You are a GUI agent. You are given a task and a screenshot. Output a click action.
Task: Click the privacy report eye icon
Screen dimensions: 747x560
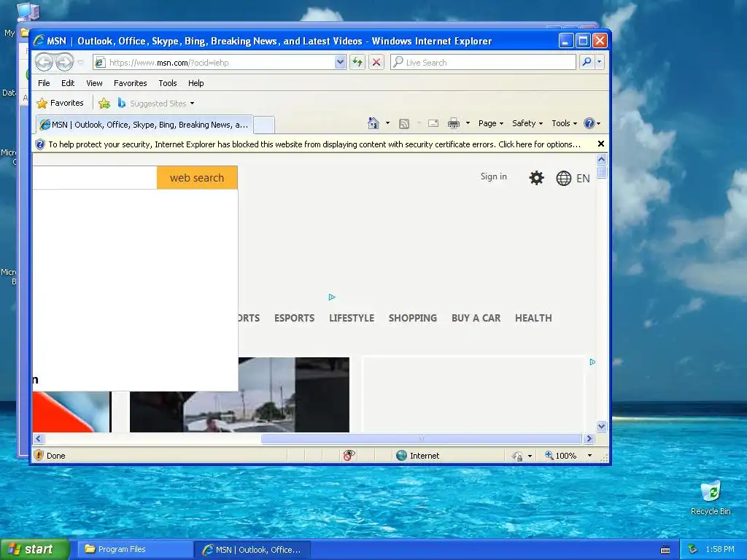[x=349, y=455]
